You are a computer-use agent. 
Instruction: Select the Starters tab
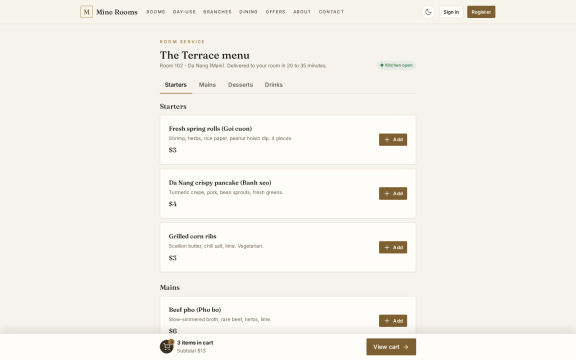pos(176,85)
